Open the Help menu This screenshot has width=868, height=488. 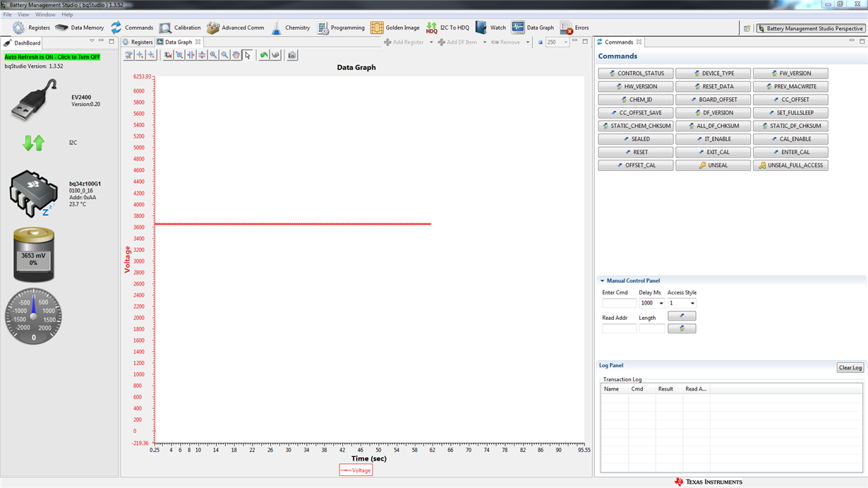click(67, 14)
